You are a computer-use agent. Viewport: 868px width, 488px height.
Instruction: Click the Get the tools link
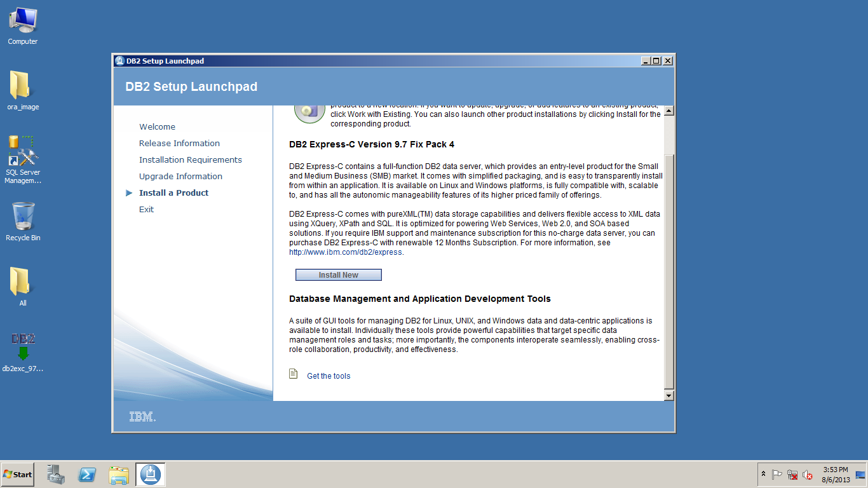tap(329, 376)
